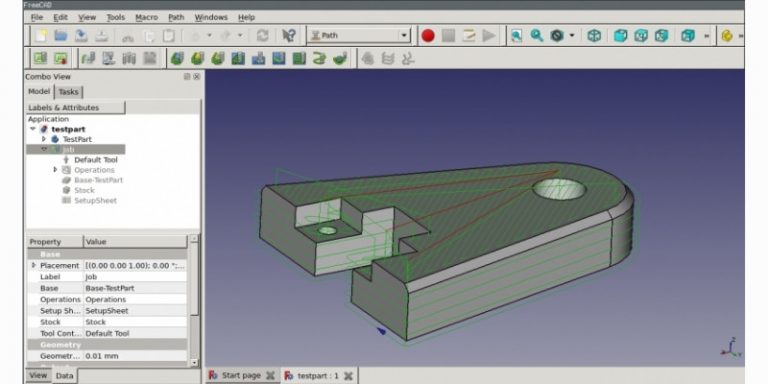Click the execute macro play icon
The height and width of the screenshot is (384, 768).
488,36
